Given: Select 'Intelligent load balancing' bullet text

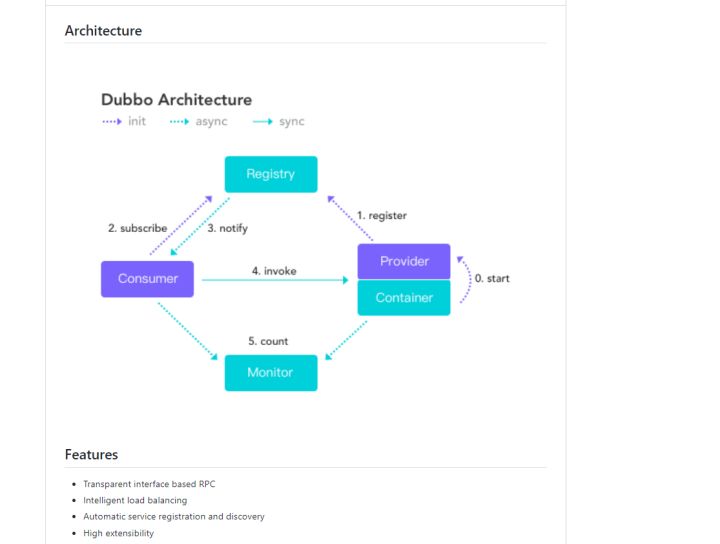Looking at the screenshot, I should point(135,500).
